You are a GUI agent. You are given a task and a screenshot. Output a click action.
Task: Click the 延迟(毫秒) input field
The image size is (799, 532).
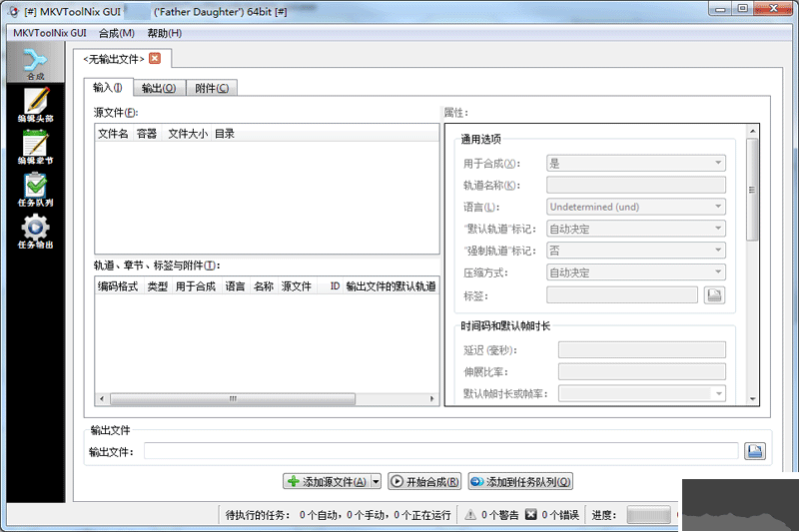(x=642, y=349)
